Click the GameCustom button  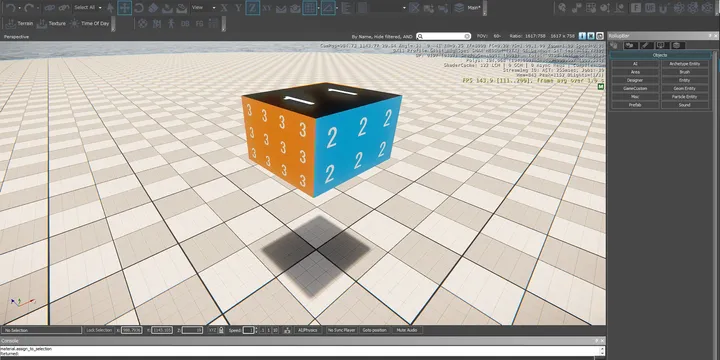(x=635, y=88)
